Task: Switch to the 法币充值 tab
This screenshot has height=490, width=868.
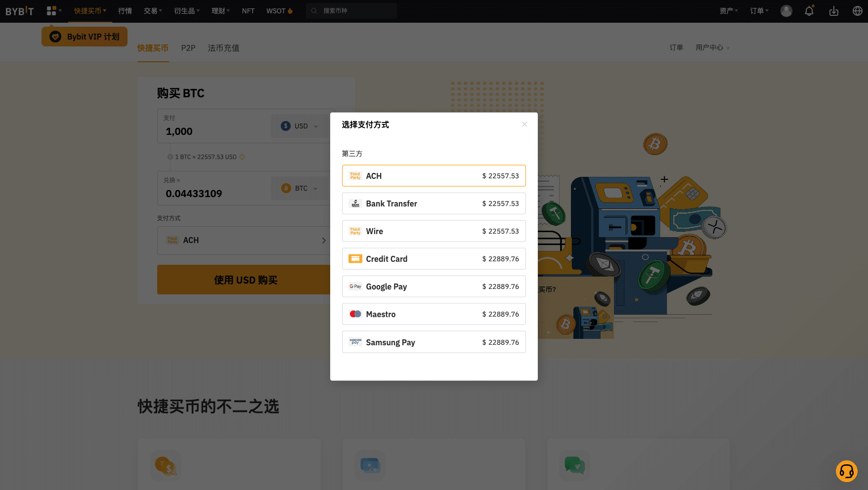Action: (x=223, y=48)
